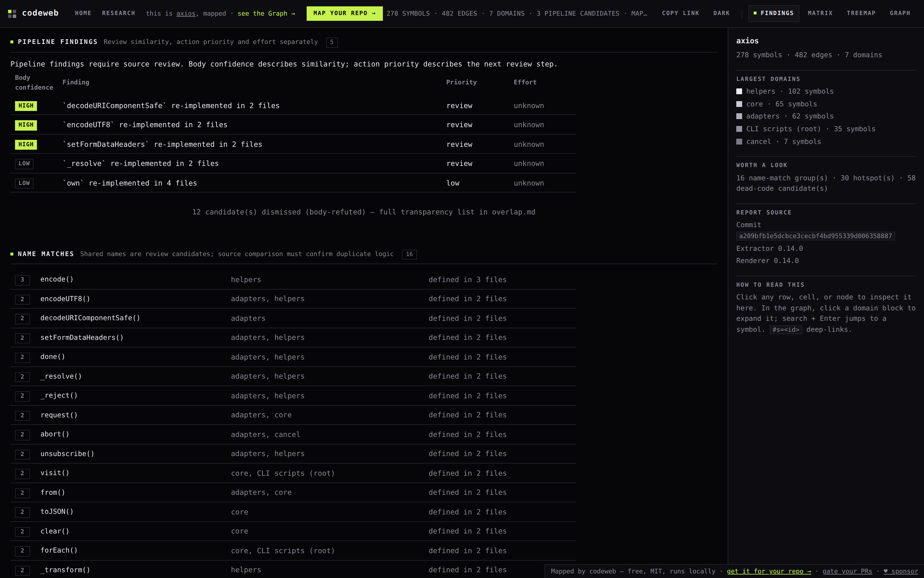The height and width of the screenshot is (578, 924).
Task: Select the forEach() name match row
Action: pyautogui.click(x=293, y=551)
